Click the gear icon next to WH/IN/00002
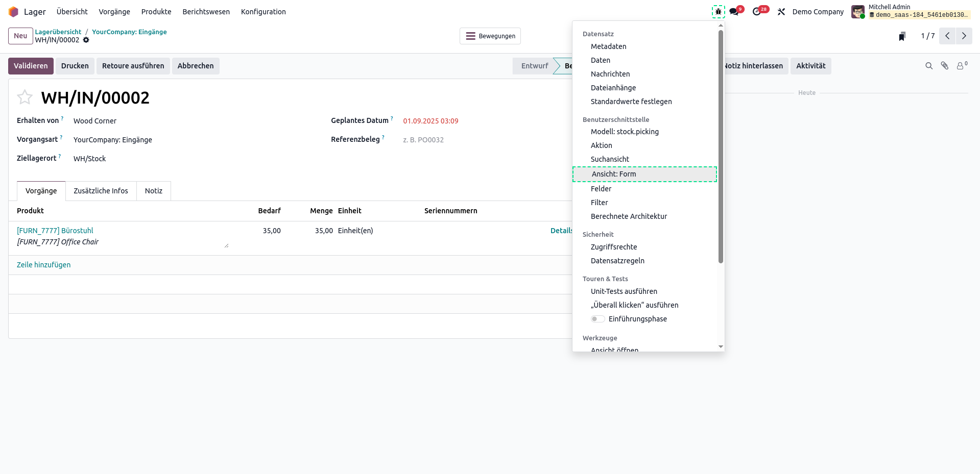Viewport: 980px width, 474px height. (x=86, y=40)
